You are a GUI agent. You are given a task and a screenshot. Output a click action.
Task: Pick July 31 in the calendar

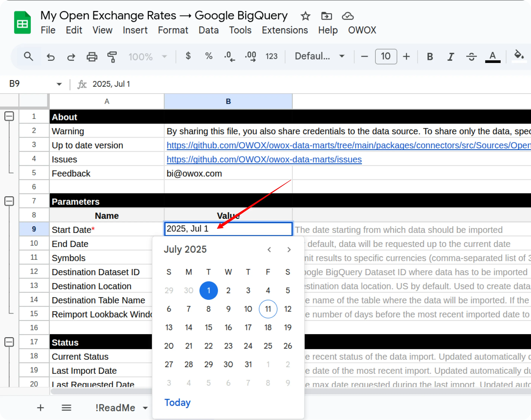[248, 364]
